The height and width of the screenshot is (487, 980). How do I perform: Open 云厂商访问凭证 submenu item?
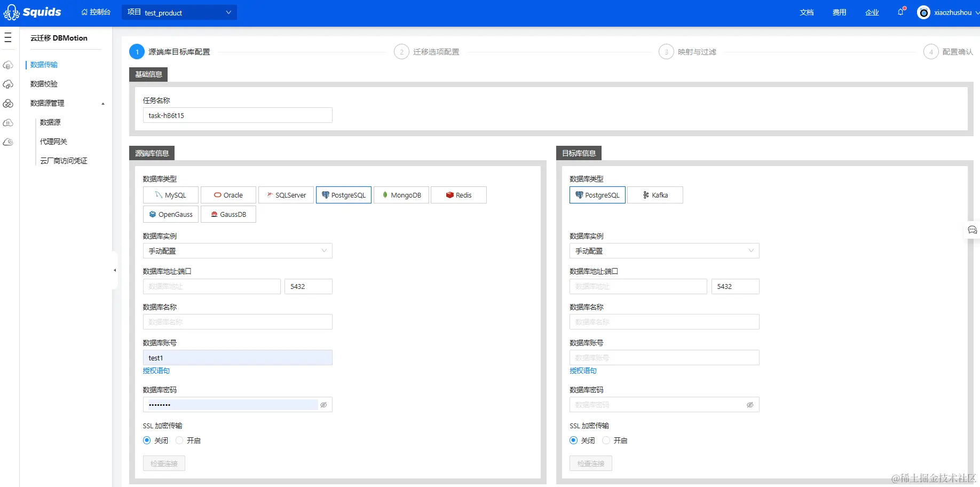pyautogui.click(x=64, y=161)
